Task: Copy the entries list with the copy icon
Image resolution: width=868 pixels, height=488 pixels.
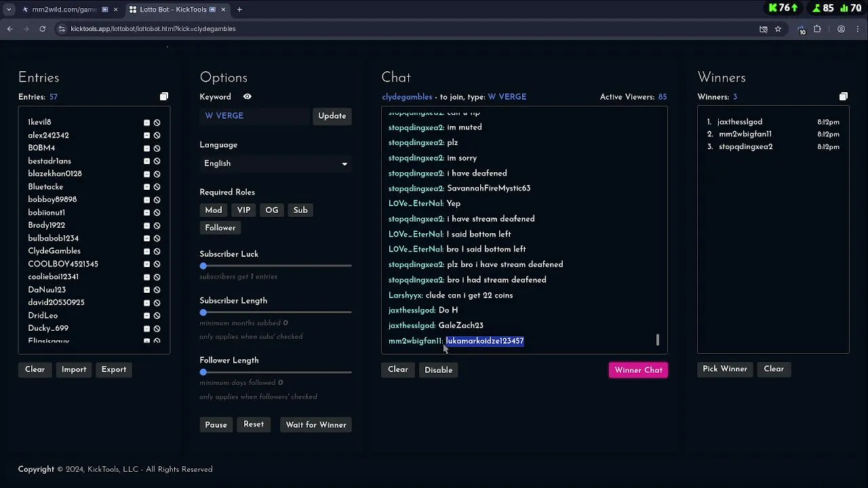Action: [x=164, y=97]
